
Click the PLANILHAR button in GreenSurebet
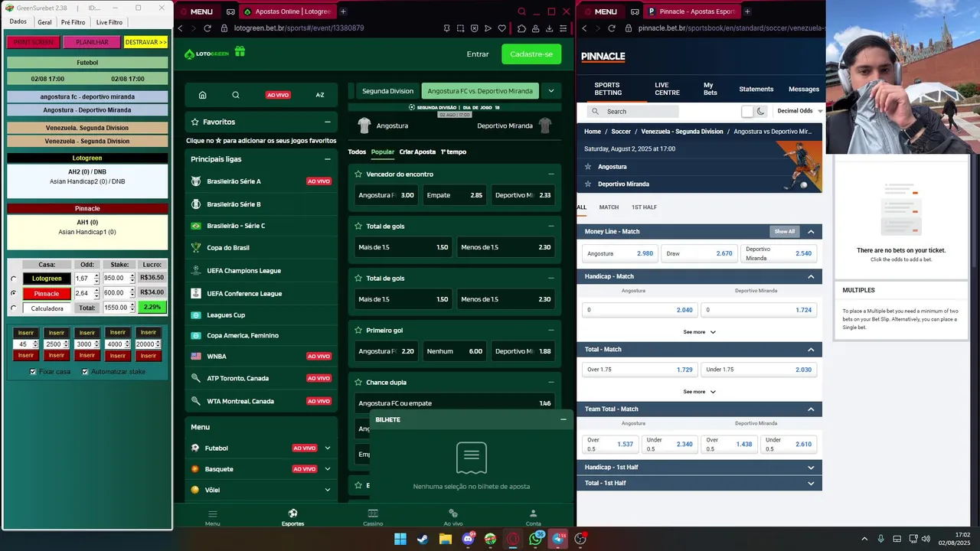tap(92, 42)
